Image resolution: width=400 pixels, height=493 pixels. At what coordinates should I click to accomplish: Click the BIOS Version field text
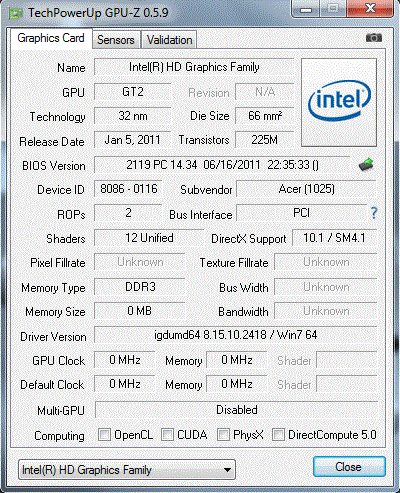coord(222,165)
